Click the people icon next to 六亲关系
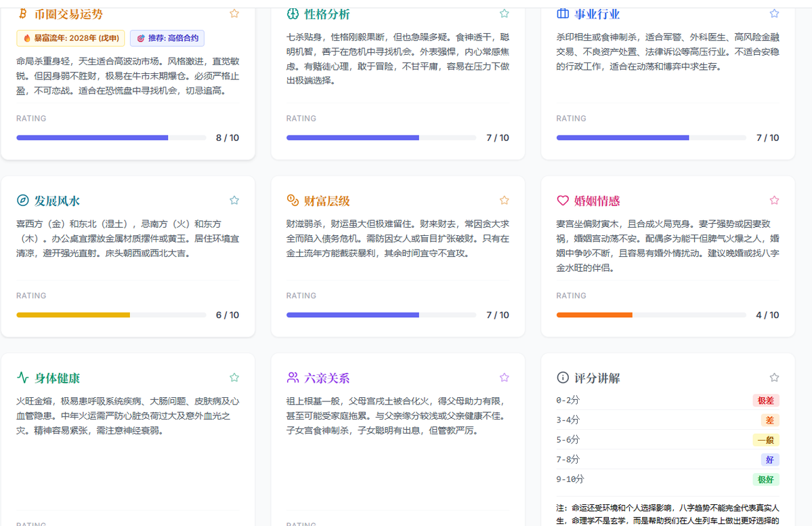Image resolution: width=812 pixels, height=526 pixels. [x=293, y=378]
